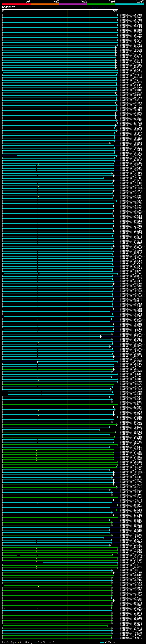Select the UniRef100_C6T1S2 hit
Image resolution: width=146 pixels, height=644 pixels.
pos(131,58)
